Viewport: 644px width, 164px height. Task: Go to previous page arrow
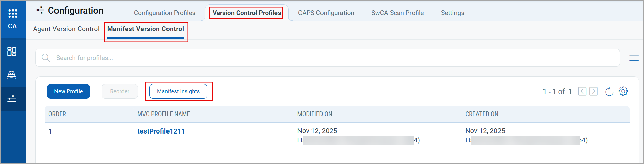pyautogui.click(x=582, y=91)
